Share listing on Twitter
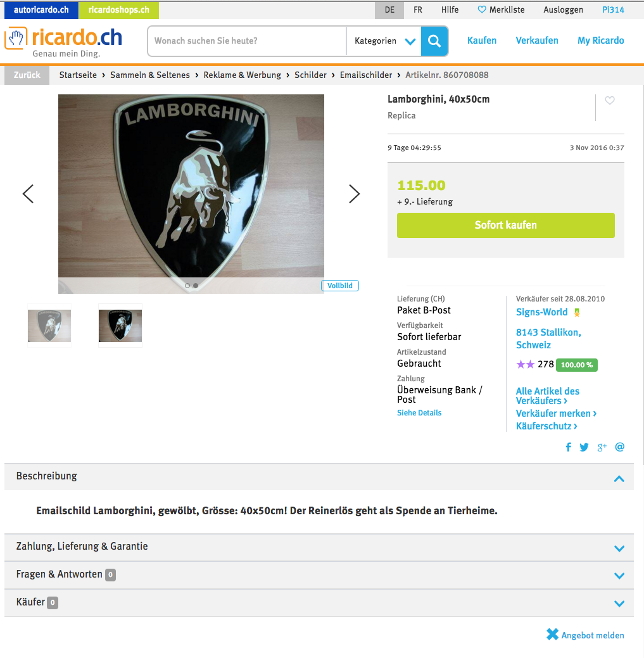This screenshot has width=644, height=658. point(584,447)
